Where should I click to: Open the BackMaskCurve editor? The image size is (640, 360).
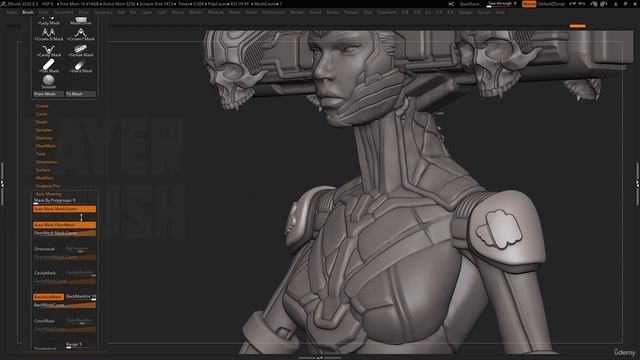[64, 305]
